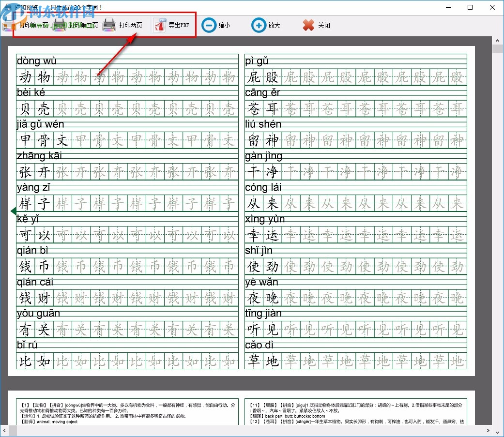Click the print second page printer icon
The image size is (504, 437).
60,25
